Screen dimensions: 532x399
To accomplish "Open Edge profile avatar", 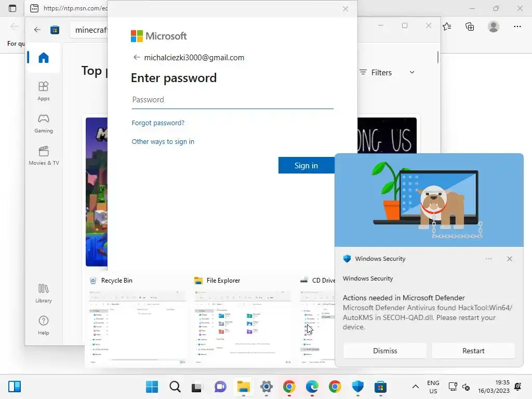I will click(494, 26).
